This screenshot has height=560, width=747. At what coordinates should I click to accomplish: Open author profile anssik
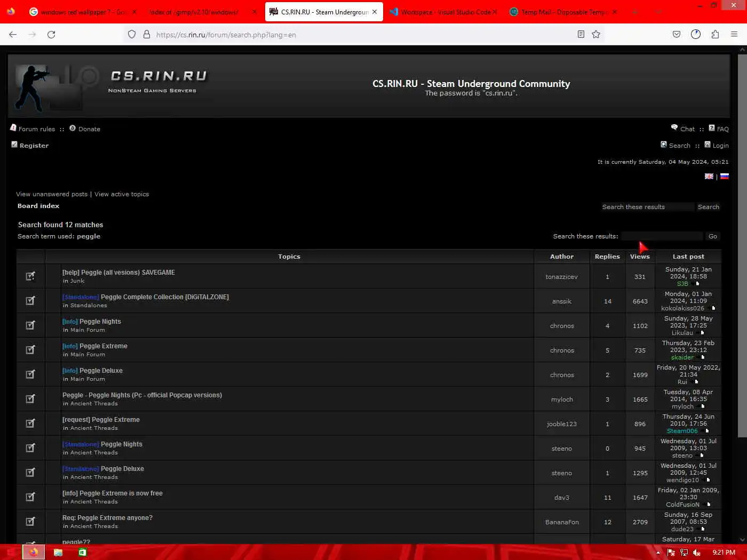tap(562, 301)
